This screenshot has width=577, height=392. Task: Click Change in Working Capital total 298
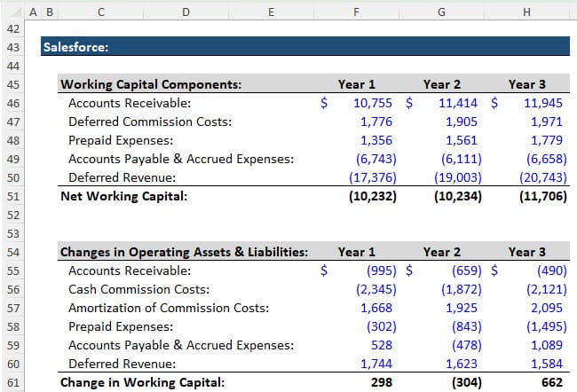coord(382,382)
